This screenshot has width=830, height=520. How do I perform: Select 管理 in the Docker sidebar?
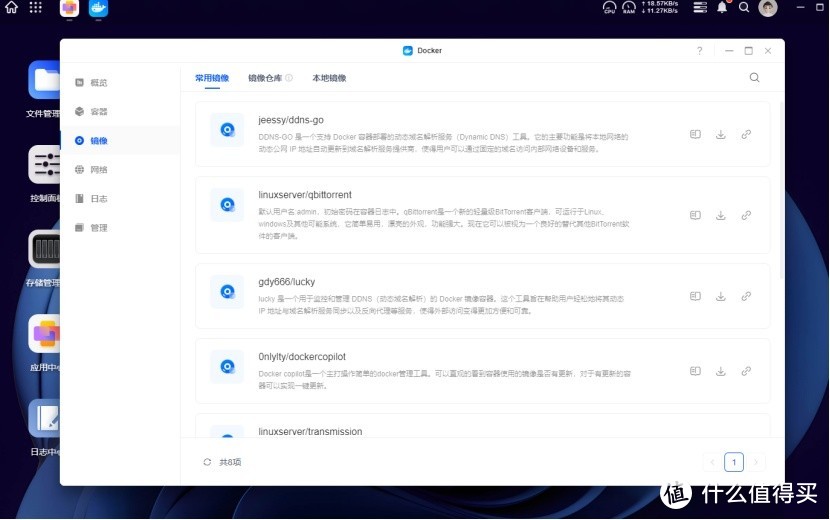click(x=120, y=228)
